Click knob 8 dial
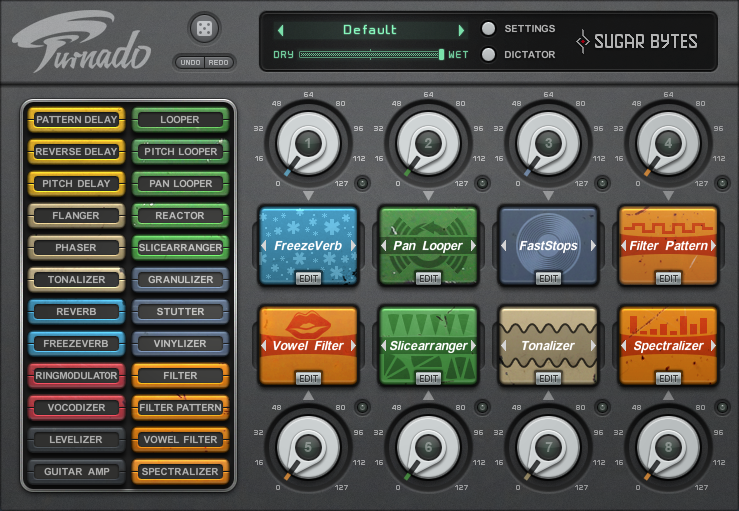Image resolution: width=739 pixels, height=511 pixels. [668, 449]
